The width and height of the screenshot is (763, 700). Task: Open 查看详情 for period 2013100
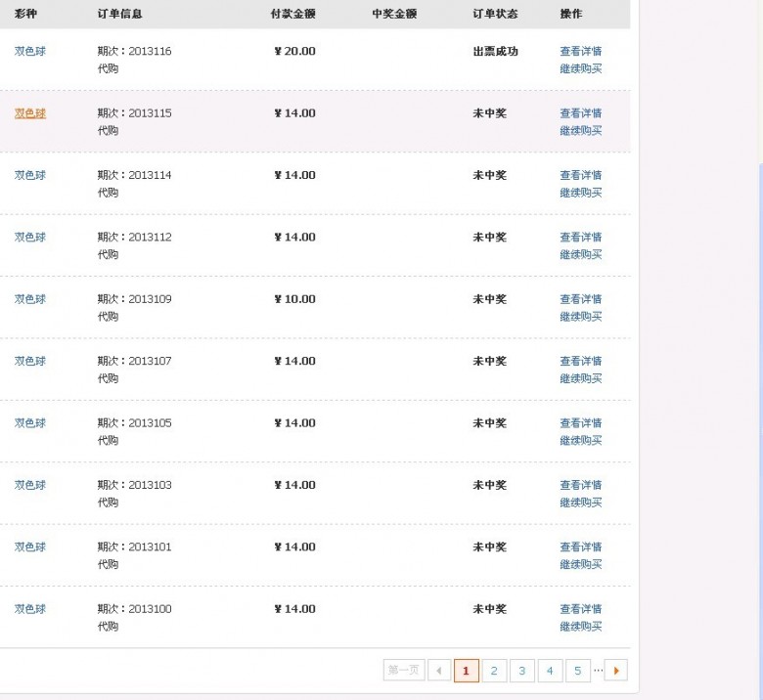point(580,609)
